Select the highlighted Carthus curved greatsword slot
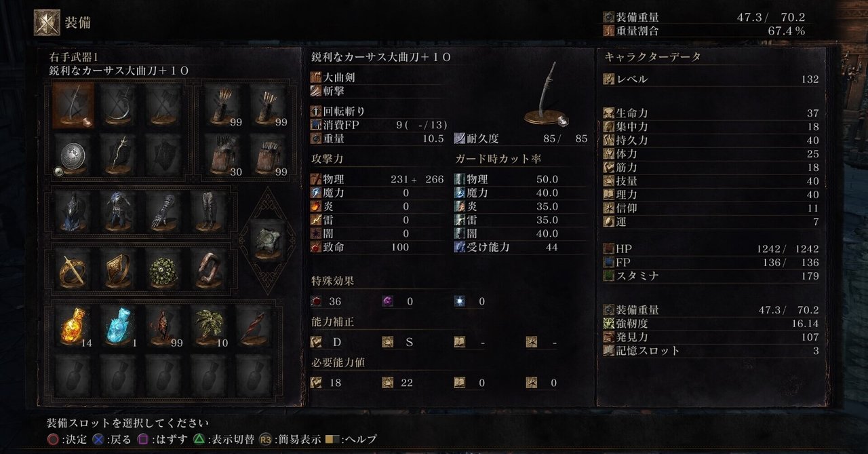Screen dimensions: 868x454 click(x=74, y=107)
